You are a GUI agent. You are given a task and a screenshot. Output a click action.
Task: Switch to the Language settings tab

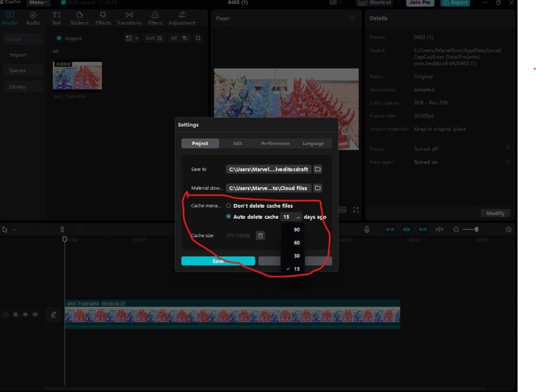[x=313, y=143]
